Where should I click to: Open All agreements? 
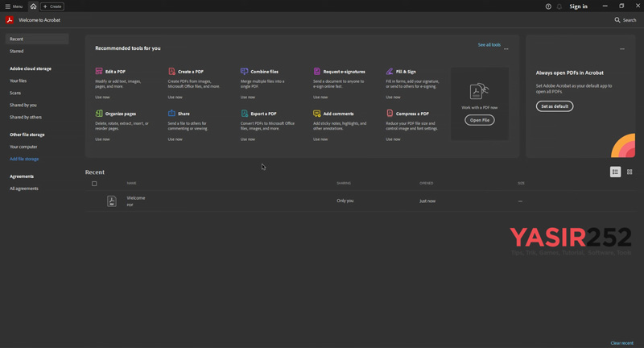pos(24,188)
